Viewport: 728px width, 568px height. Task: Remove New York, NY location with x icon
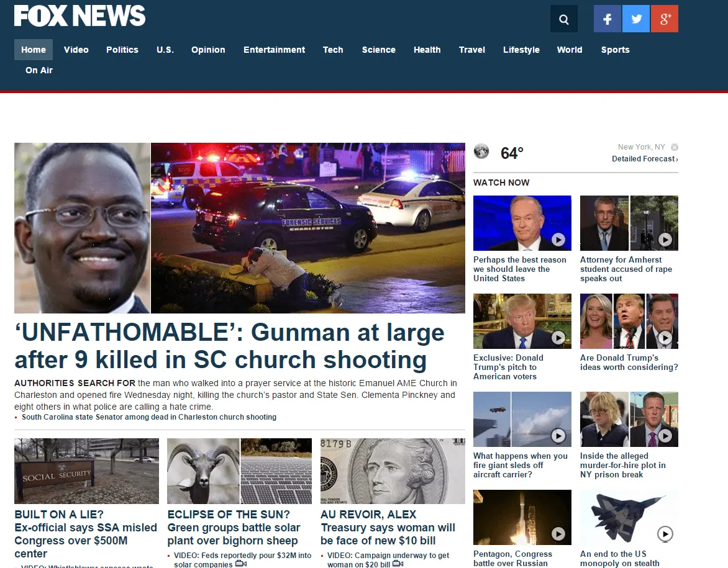(675, 147)
